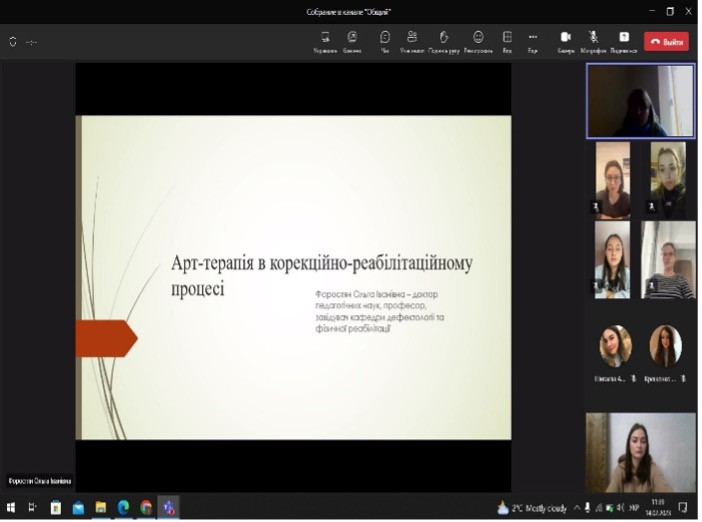Expand hidden system tray icons
The width and height of the screenshot is (702, 522).
pos(576,507)
